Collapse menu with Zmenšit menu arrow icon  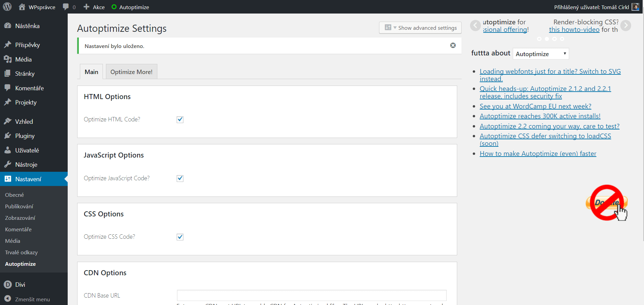pyautogui.click(x=7, y=299)
